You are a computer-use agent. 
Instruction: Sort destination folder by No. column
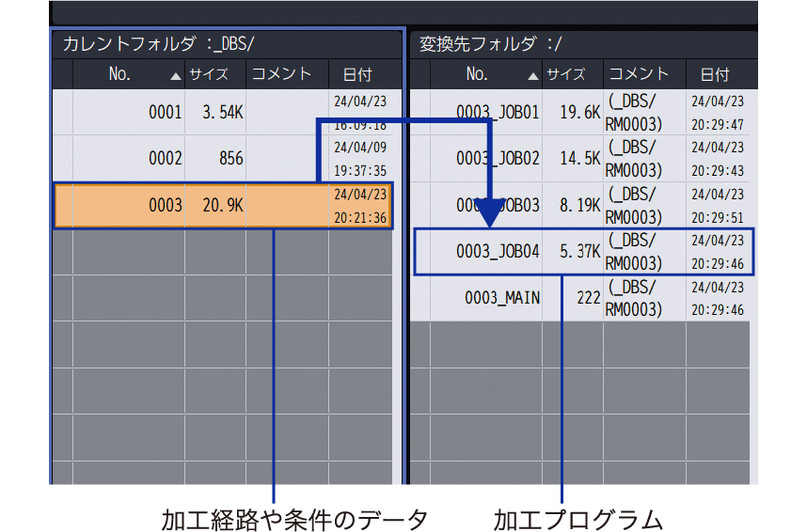tap(486, 74)
